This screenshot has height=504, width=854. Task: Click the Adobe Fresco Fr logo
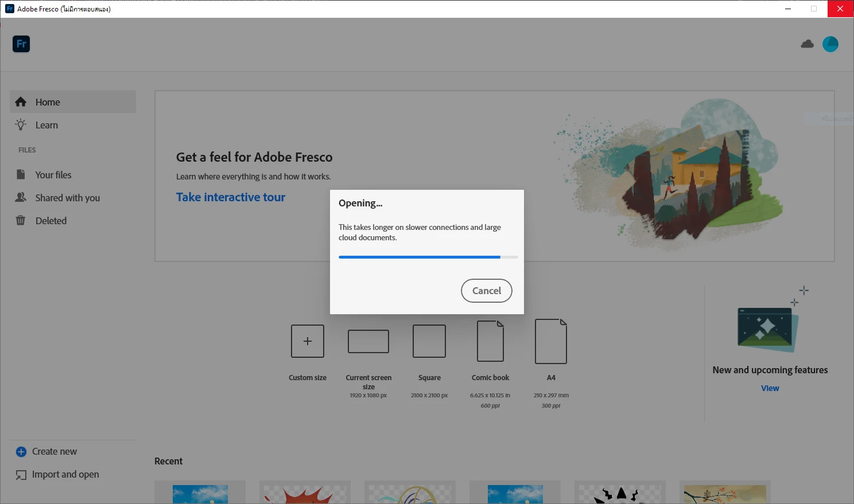pos(21,44)
